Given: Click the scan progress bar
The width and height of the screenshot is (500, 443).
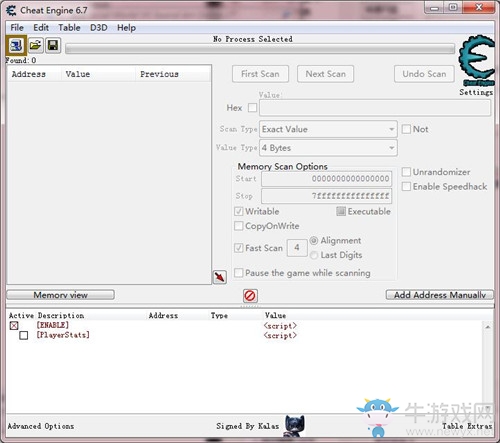Looking at the screenshot, I should click(260, 49).
